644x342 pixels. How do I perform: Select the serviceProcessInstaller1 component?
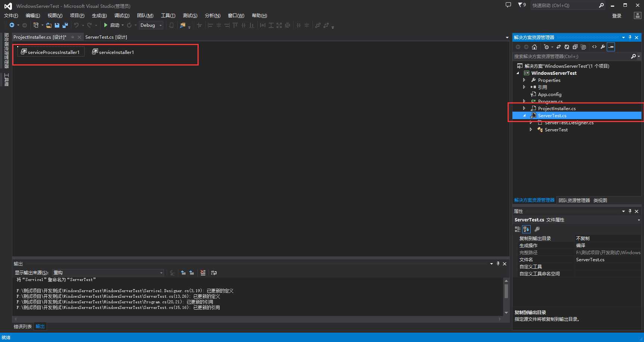51,52
